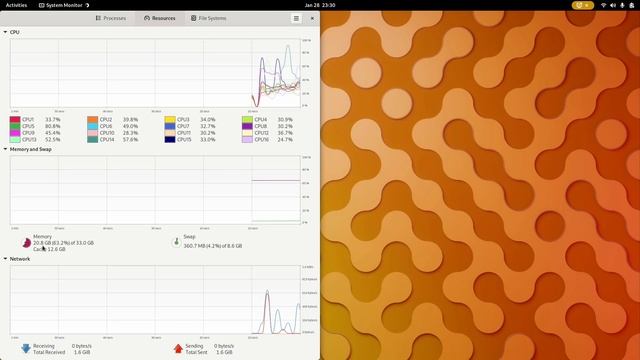Click the power/lock system icon
640x360 pixels.
(631, 5)
